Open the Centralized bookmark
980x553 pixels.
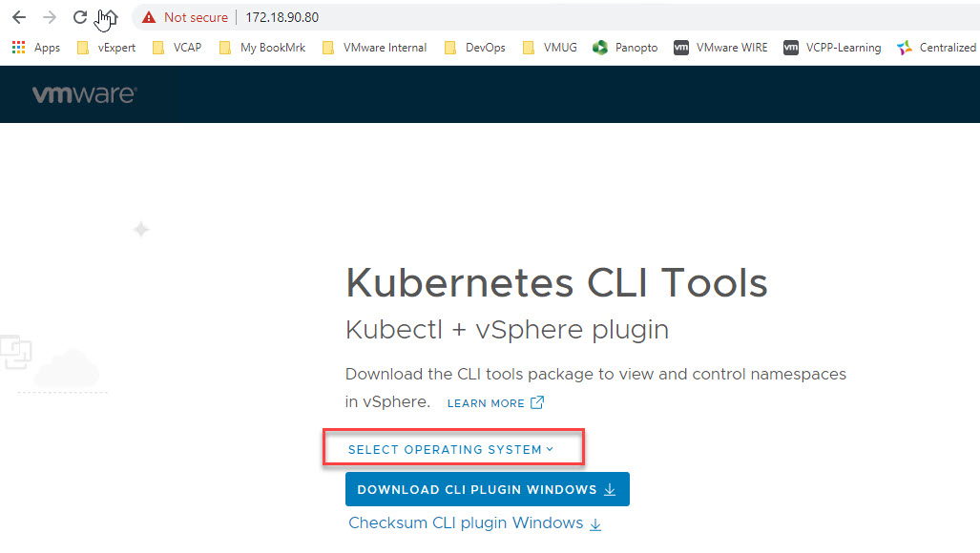(936, 48)
